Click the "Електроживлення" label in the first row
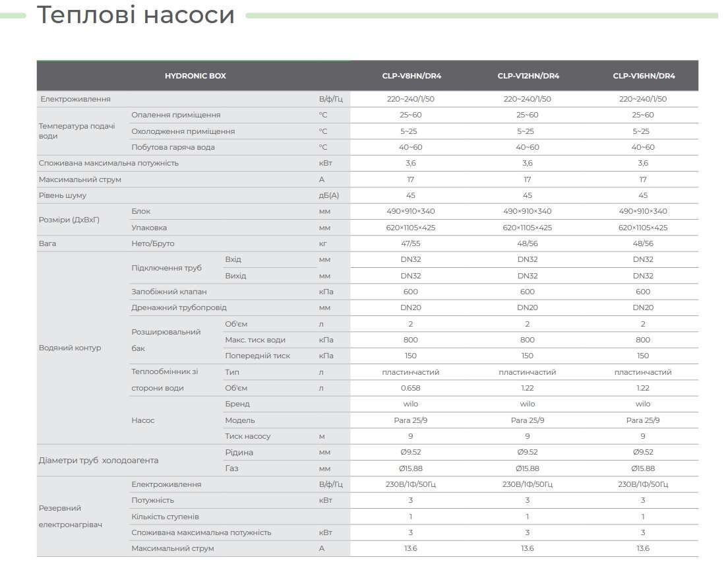This screenshot has width=728, height=578. (x=75, y=99)
